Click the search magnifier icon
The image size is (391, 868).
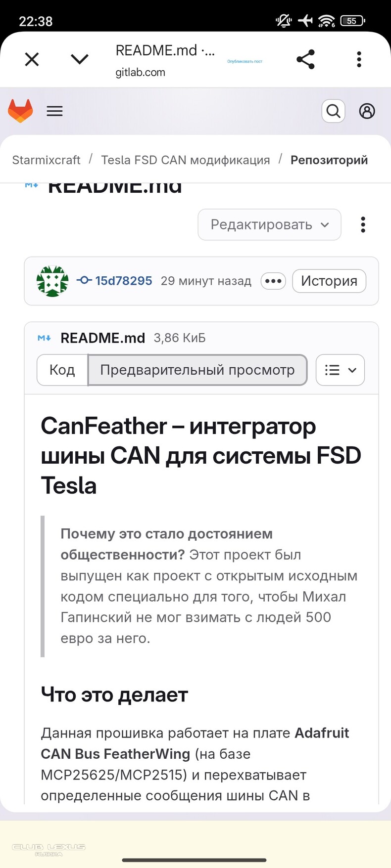click(x=333, y=111)
